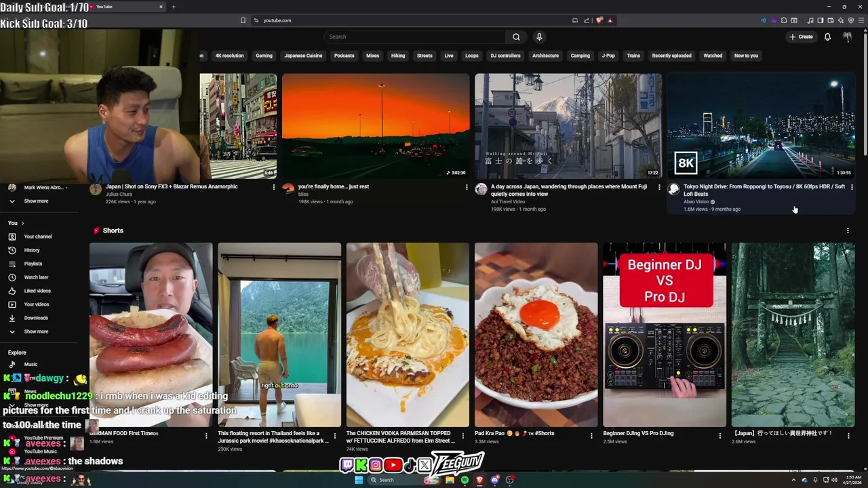Open Discord from the taskbar
Screen dimensions: 868x488
(495, 480)
